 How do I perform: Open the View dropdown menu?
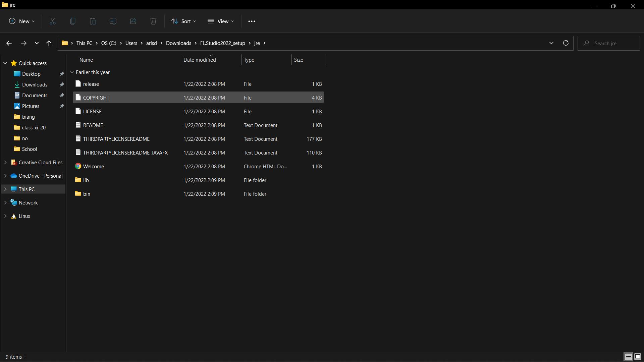pos(221,21)
